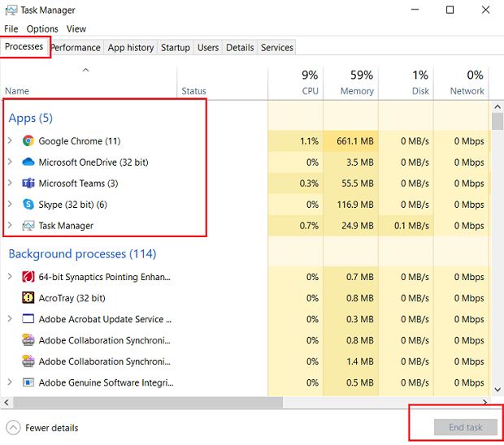Viewport: 504px width, 445px height.
Task: Click the 24.9 MB memory value
Action: click(x=358, y=226)
